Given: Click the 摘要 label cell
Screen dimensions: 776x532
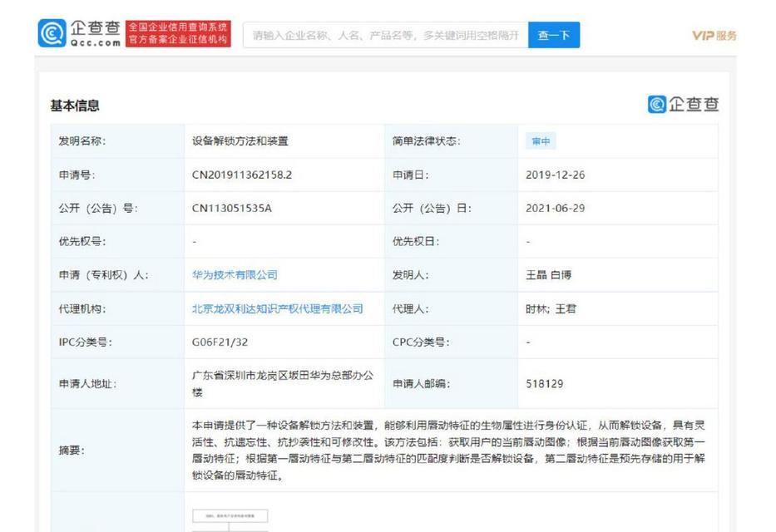Looking at the screenshot, I should click(118, 450).
